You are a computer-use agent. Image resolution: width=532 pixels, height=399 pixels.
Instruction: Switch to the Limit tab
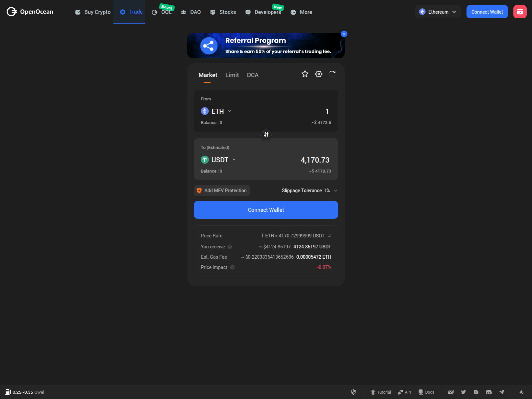(232, 75)
